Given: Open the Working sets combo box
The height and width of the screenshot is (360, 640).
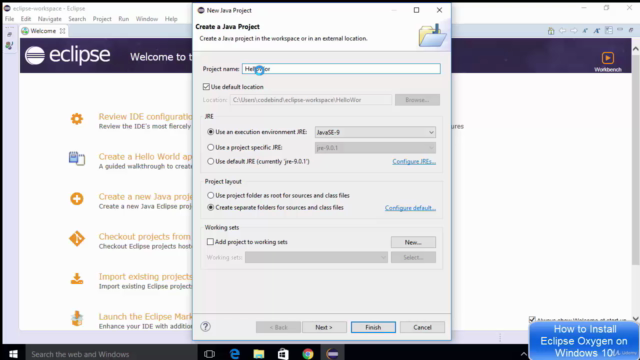Looking at the screenshot, I should (316, 258).
